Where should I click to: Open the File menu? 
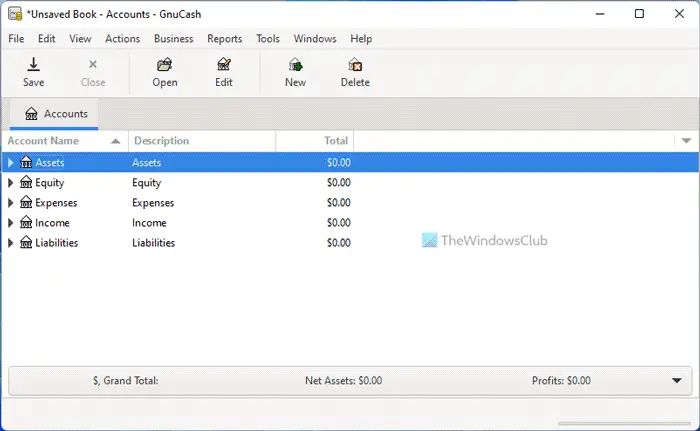[16, 39]
